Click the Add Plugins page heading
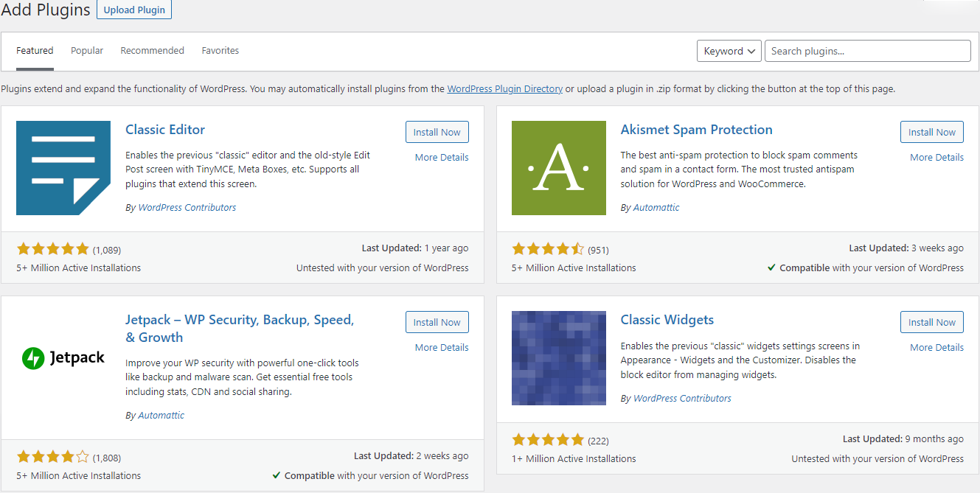Viewport: 980px width, 493px height. pos(45,10)
